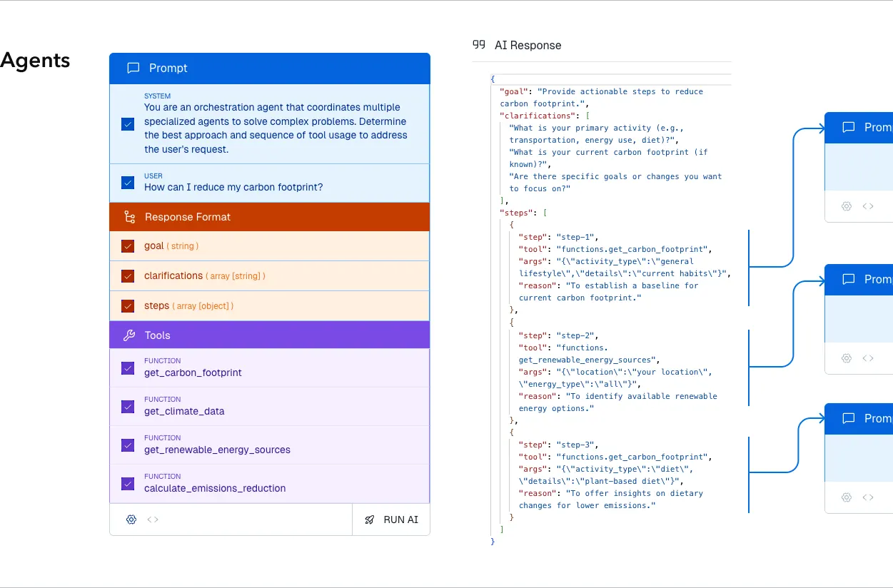
Task: Uncheck the calculate_emissions_reduction function
Action: (128, 484)
